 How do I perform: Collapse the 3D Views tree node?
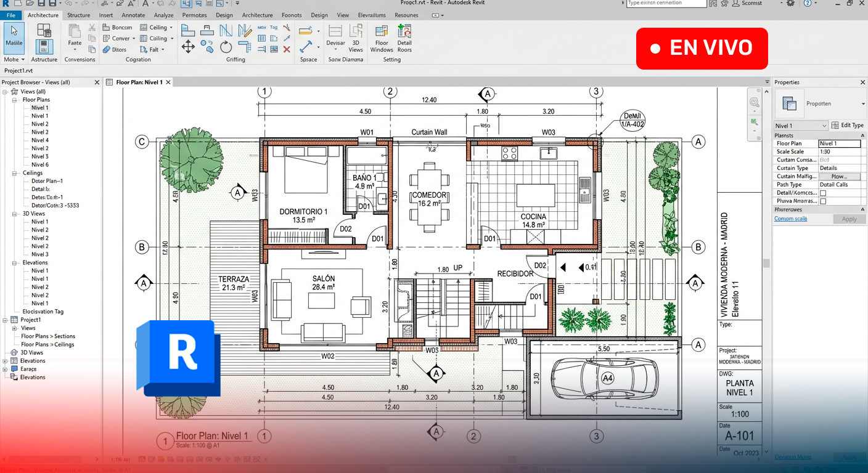click(x=14, y=214)
